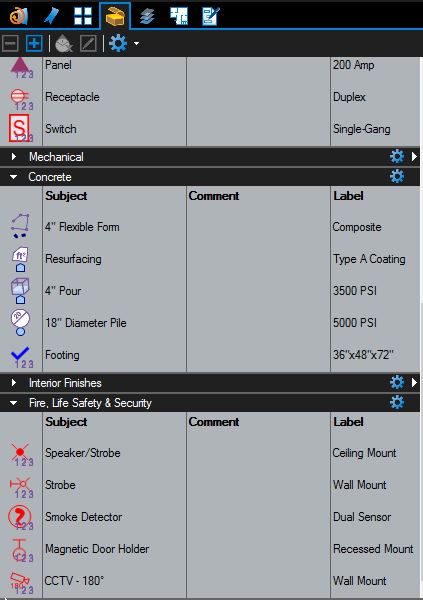Screen dimensions: 423x600
Task: Select the Smoke Detector tool icon
Action: tap(21, 517)
